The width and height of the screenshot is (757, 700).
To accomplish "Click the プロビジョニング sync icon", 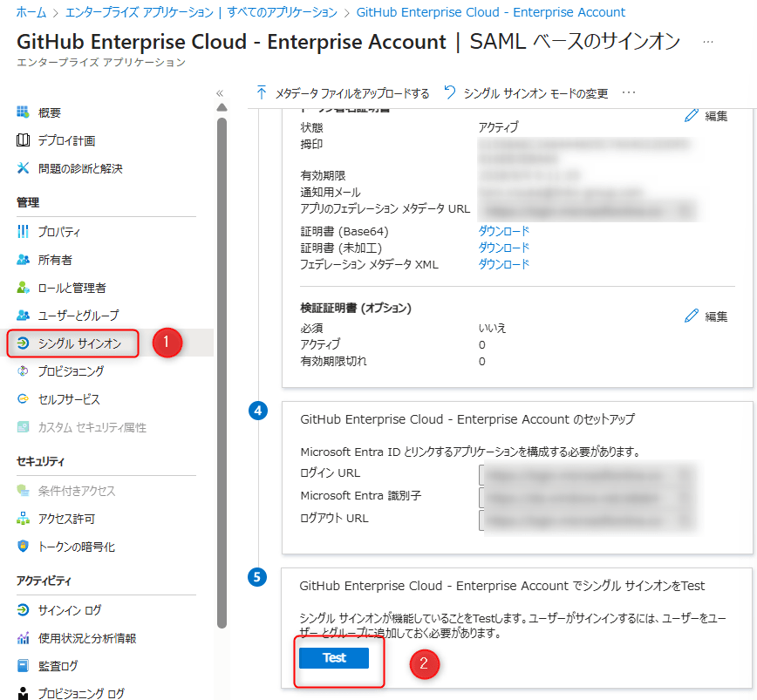I will (x=23, y=371).
